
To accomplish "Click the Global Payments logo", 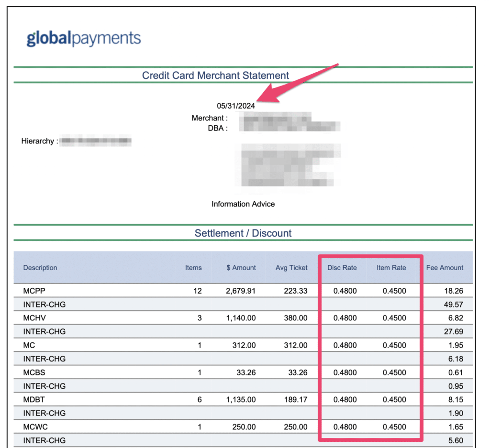I will point(83,39).
